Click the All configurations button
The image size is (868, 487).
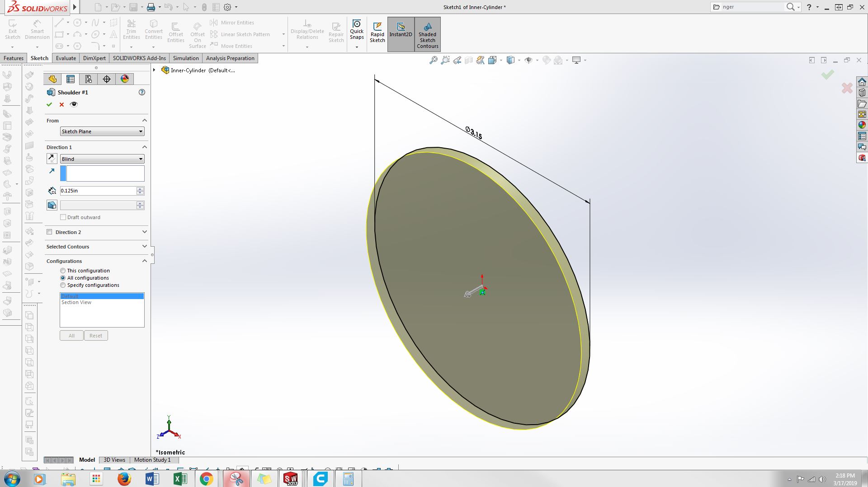71,336
